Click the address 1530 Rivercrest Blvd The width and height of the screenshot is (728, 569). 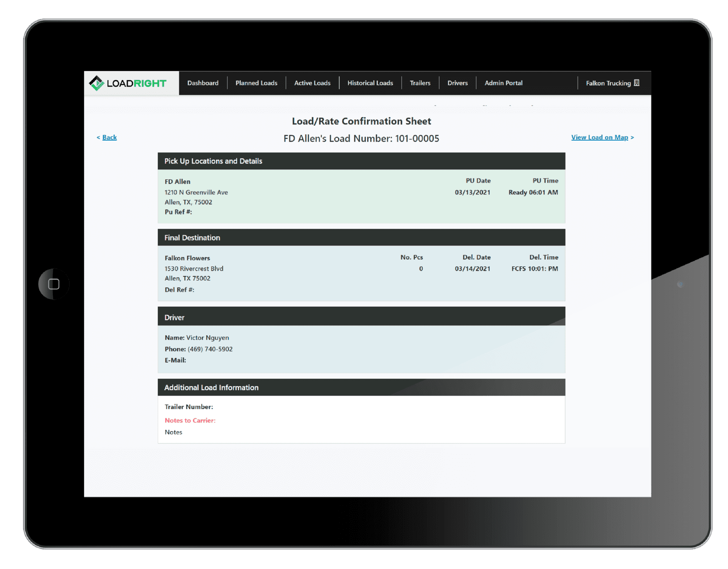pyautogui.click(x=194, y=269)
